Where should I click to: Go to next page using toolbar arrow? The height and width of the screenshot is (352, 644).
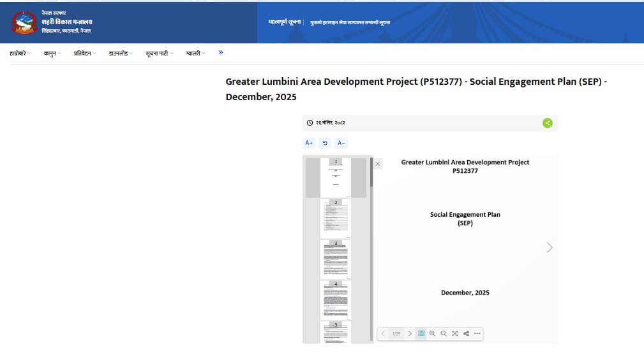410,334
